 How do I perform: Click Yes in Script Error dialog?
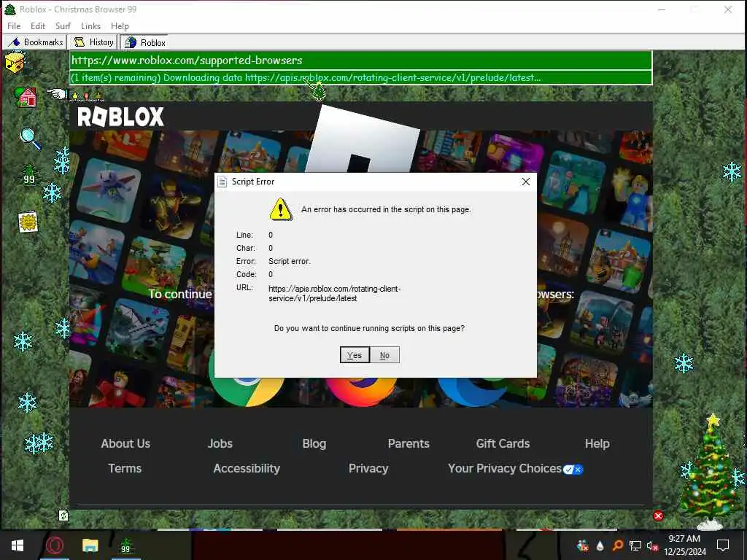[x=355, y=355]
